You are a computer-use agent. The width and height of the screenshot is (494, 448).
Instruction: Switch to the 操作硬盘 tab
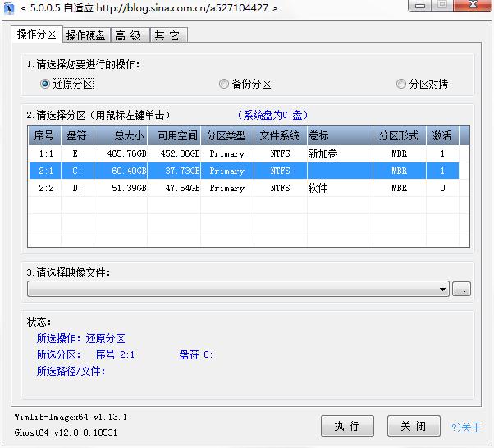pyautogui.click(x=85, y=35)
